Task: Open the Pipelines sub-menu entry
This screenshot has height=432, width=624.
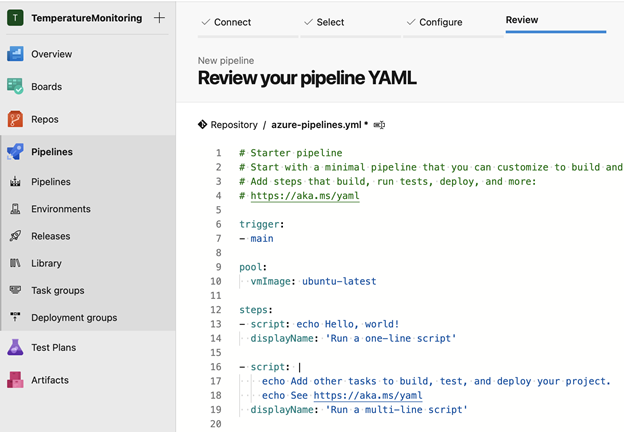Action: click(51, 182)
